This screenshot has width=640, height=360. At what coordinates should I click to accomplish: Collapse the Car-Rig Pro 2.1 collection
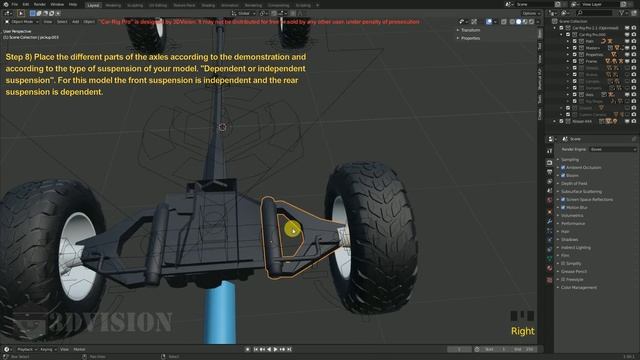(x=555, y=28)
